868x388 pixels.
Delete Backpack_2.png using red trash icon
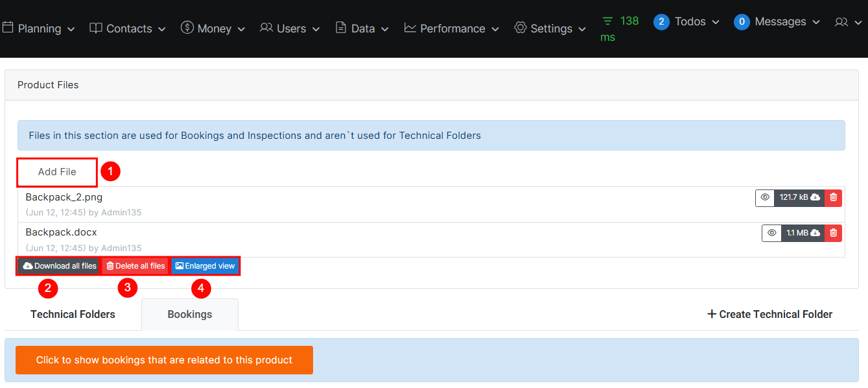[834, 197]
